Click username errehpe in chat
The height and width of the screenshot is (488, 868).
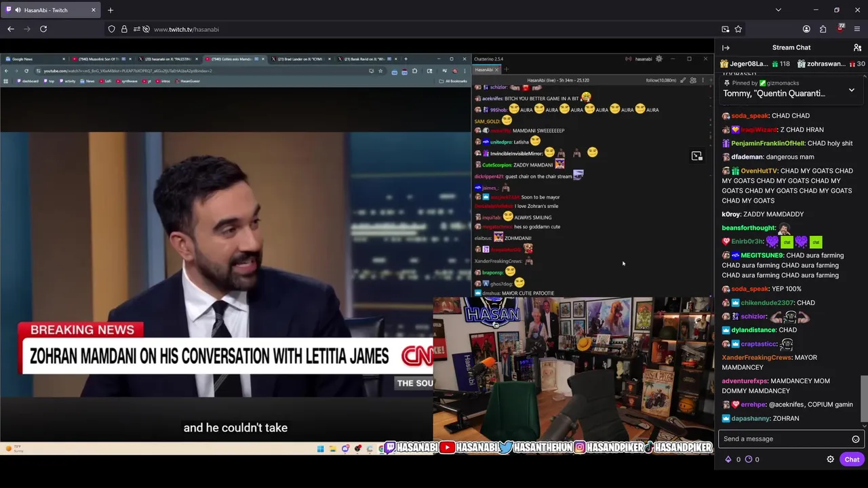(x=753, y=405)
